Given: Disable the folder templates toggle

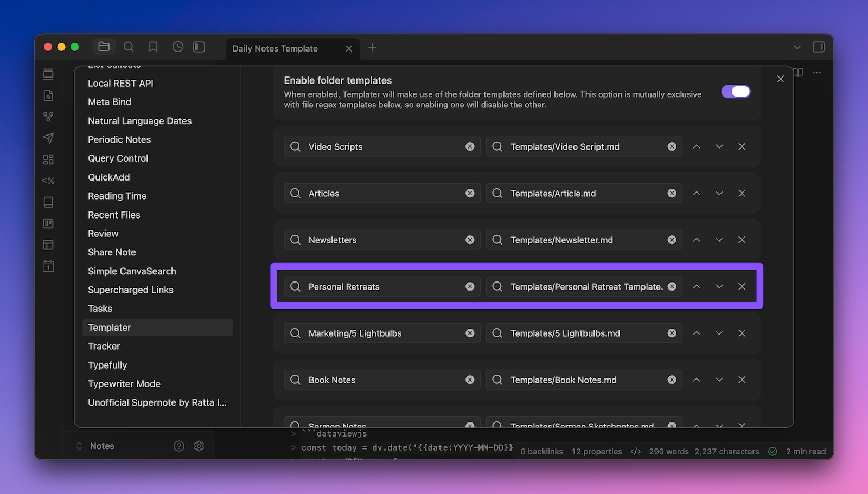Looking at the screenshot, I should pos(736,92).
